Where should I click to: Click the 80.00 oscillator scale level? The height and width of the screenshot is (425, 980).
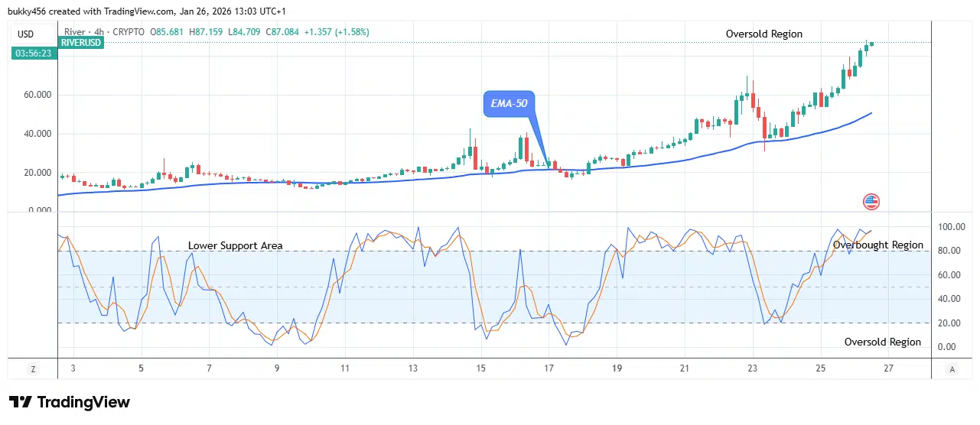[x=951, y=251]
